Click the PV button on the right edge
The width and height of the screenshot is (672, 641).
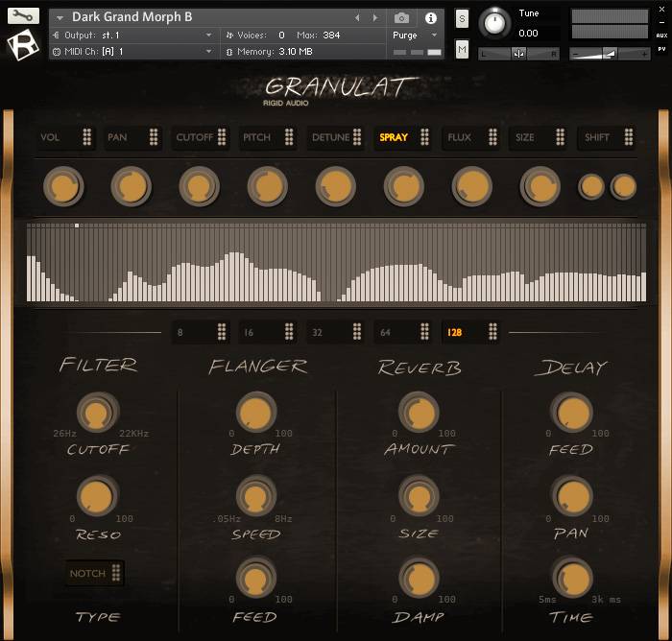[x=661, y=49]
